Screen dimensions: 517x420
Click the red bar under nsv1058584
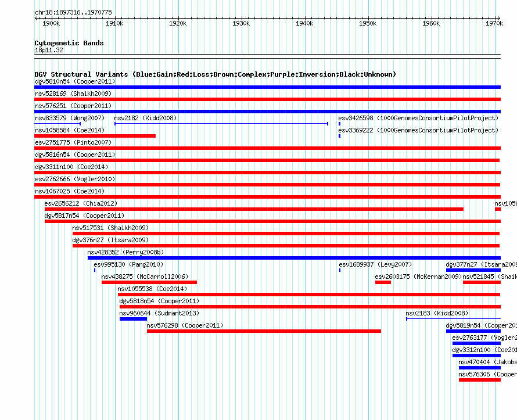95,136
